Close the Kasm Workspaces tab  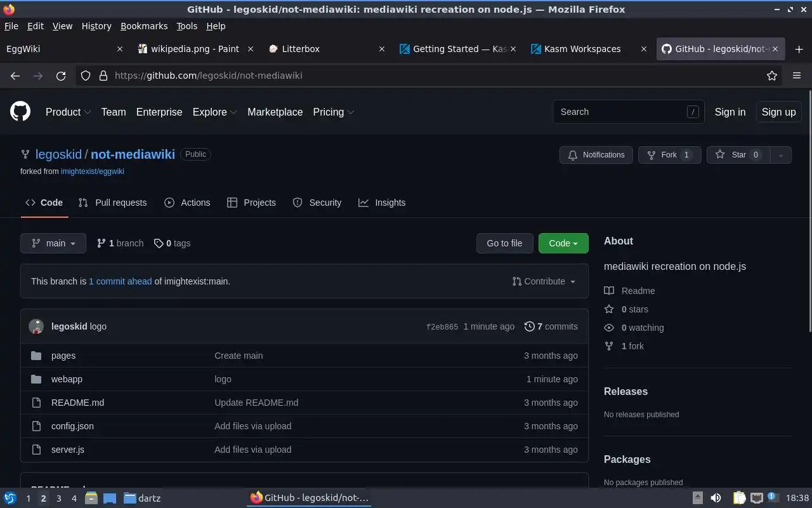(x=645, y=49)
